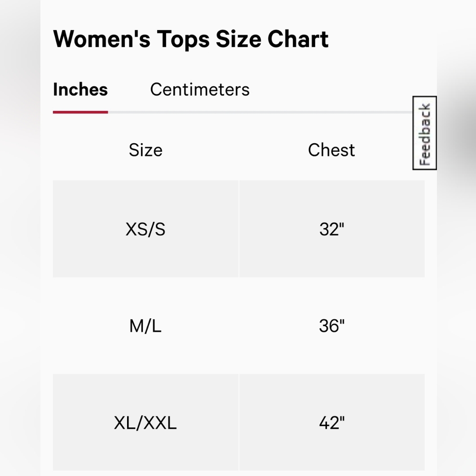
Task: Select the M/L size cell
Action: (146, 326)
